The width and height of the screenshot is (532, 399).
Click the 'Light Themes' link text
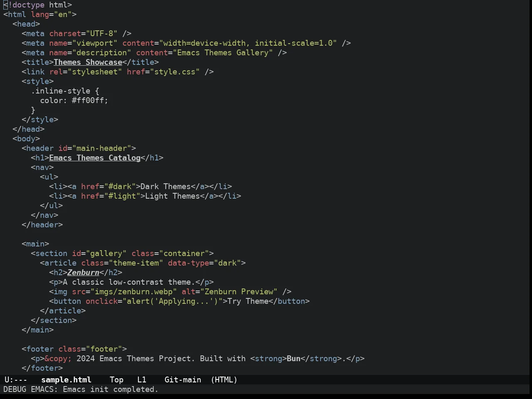click(172, 196)
